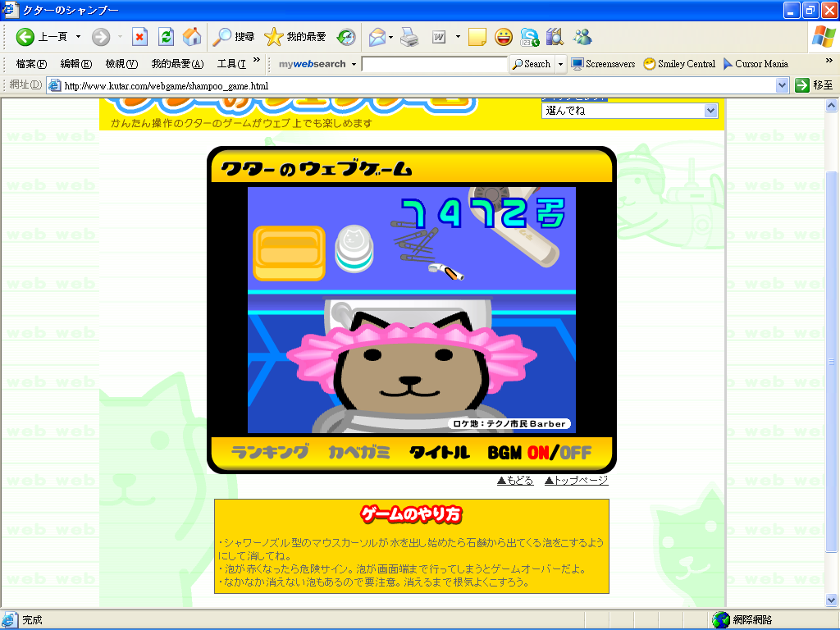The image size is (840, 630).
Task: Click the status bar page icon beside 完成
Action: (10, 620)
